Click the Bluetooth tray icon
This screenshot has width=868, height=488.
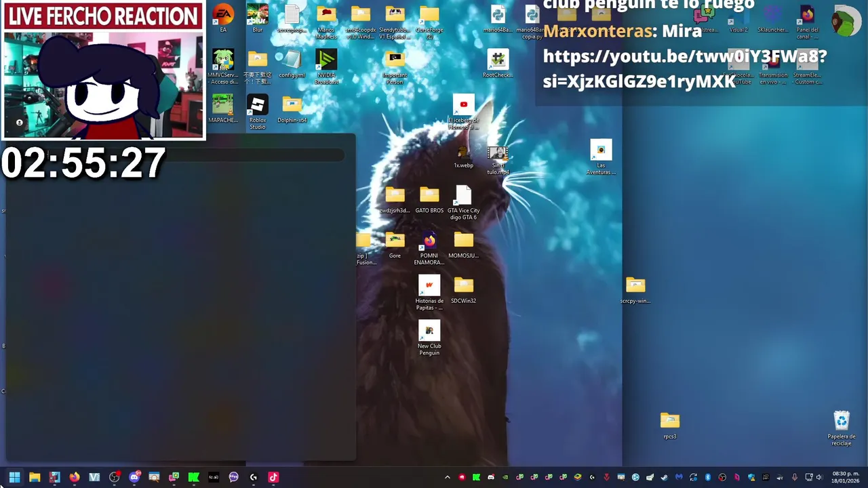coord(708,477)
